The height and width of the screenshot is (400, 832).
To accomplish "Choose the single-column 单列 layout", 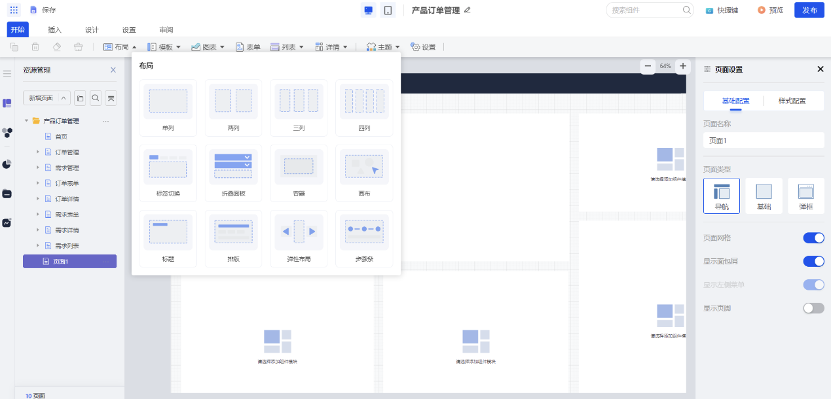I will click(168, 108).
